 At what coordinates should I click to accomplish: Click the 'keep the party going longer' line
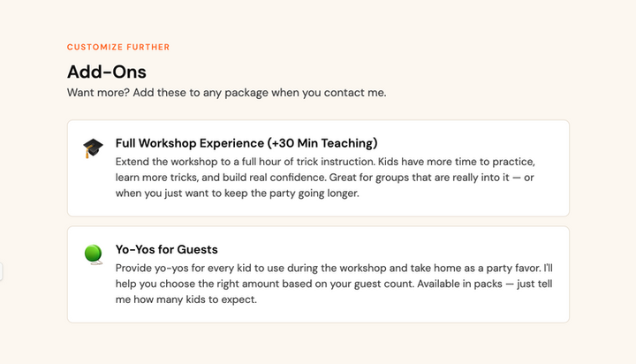[238, 193]
